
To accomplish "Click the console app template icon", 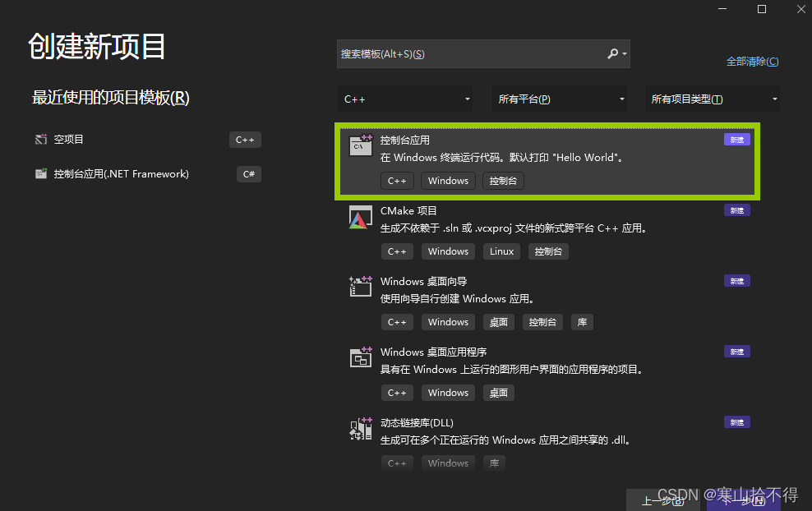I will [361, 145].
